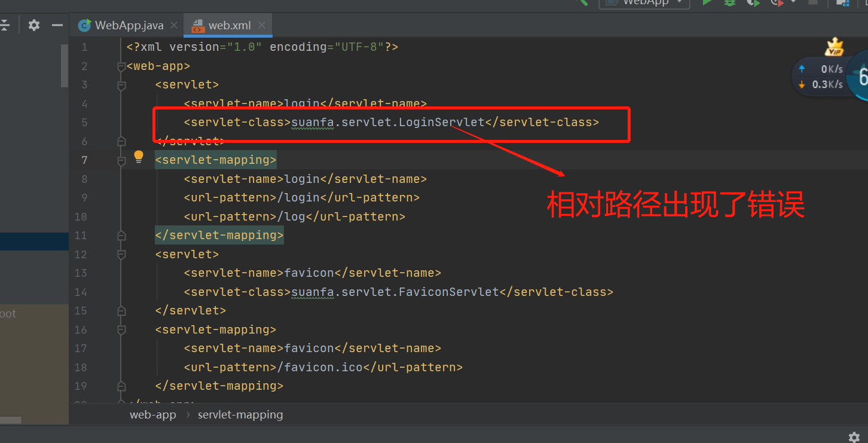Hide the project tool window
Screen dimensions: 868x443
[x=57, y=25]
